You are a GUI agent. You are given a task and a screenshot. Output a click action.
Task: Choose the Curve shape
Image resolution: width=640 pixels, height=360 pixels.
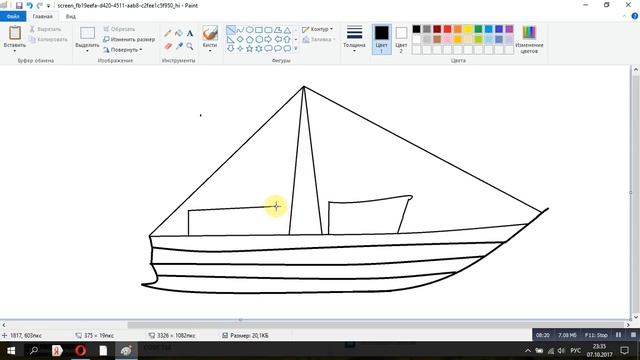240,30
